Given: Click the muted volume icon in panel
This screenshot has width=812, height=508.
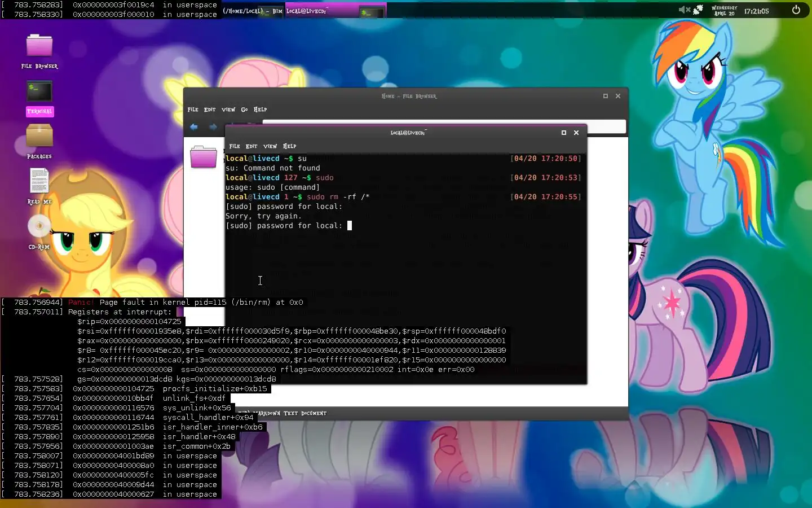Looking at the screenshot, I should pos(684,10).
